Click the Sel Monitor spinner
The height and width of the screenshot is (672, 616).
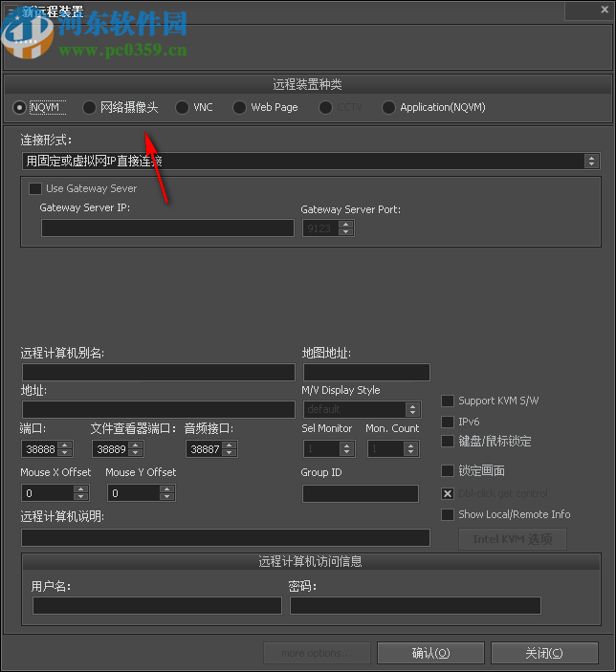tap(329, 448)
